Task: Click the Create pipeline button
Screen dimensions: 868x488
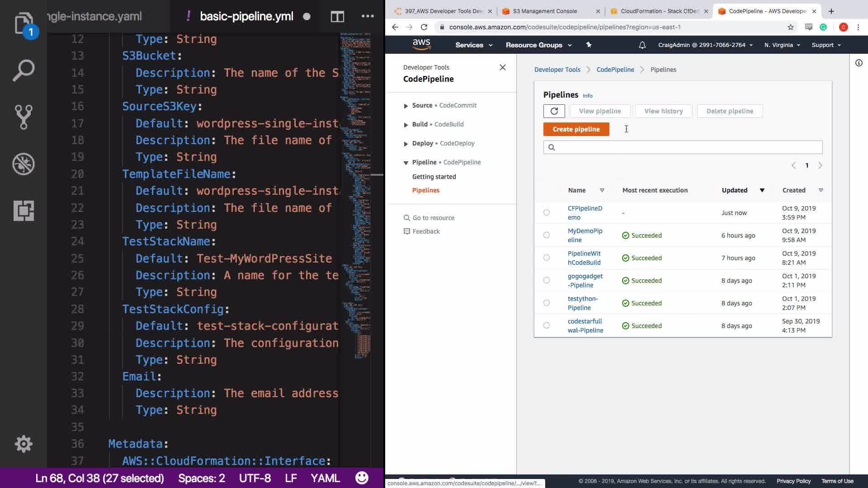Action: coord(576,129)
